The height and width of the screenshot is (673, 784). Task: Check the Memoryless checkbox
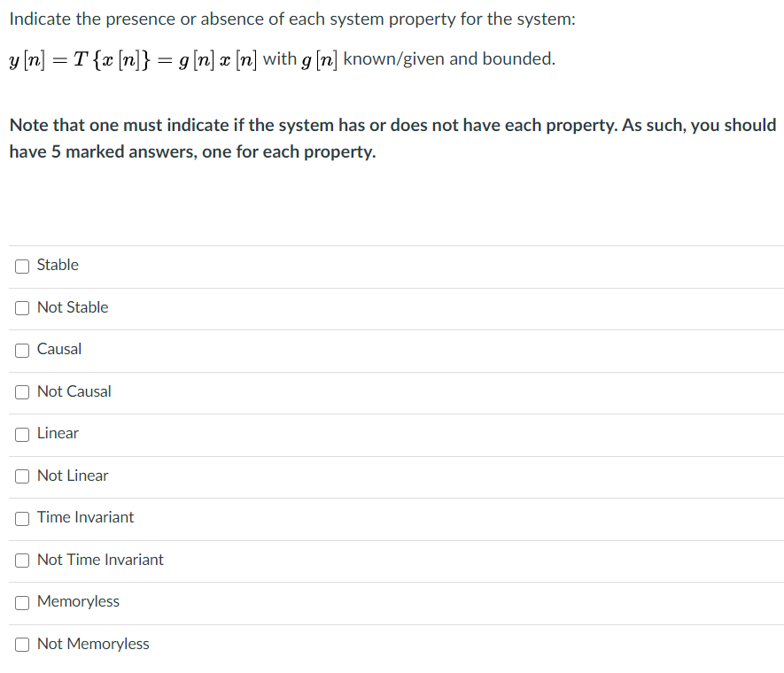tap(21, 602)
